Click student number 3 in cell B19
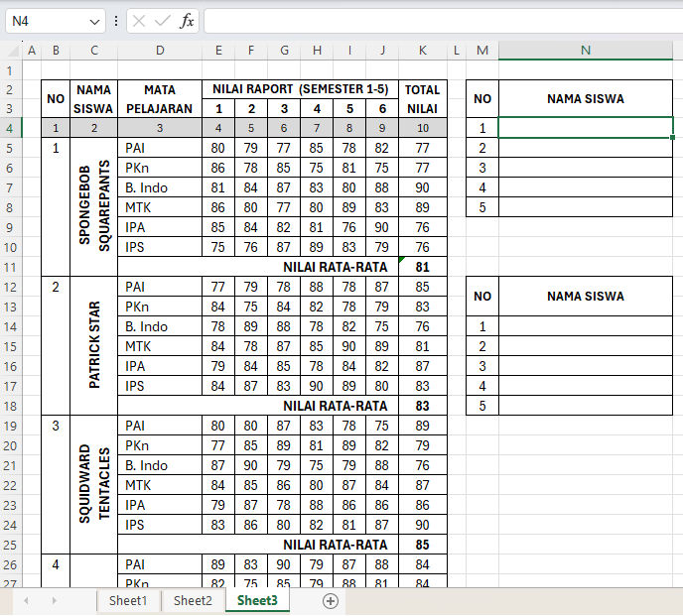Image resolution: width=683 pixels, height=616 pixels. [x=56, y=426]
